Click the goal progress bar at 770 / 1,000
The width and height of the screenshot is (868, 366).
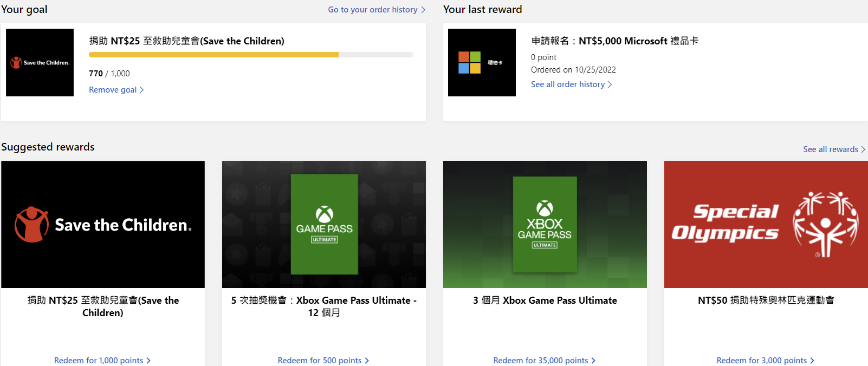click(251, 55)
